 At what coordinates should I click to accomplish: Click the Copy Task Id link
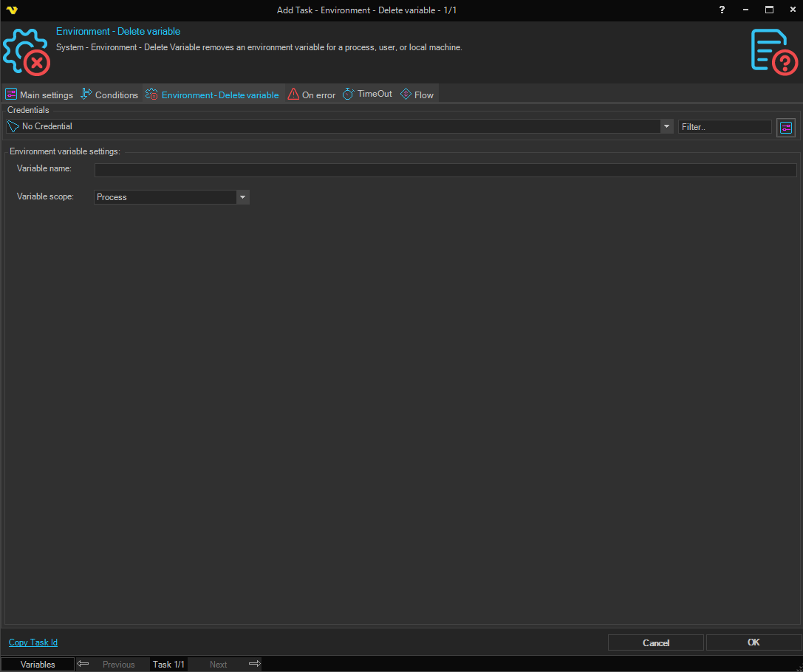[33, 642]
